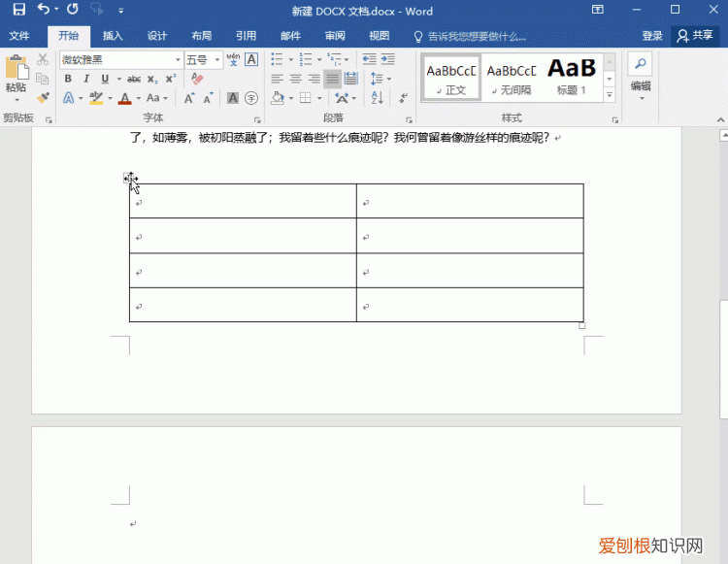Open underline style dropdown arrow
728x564 pixels.
[118, 79]
